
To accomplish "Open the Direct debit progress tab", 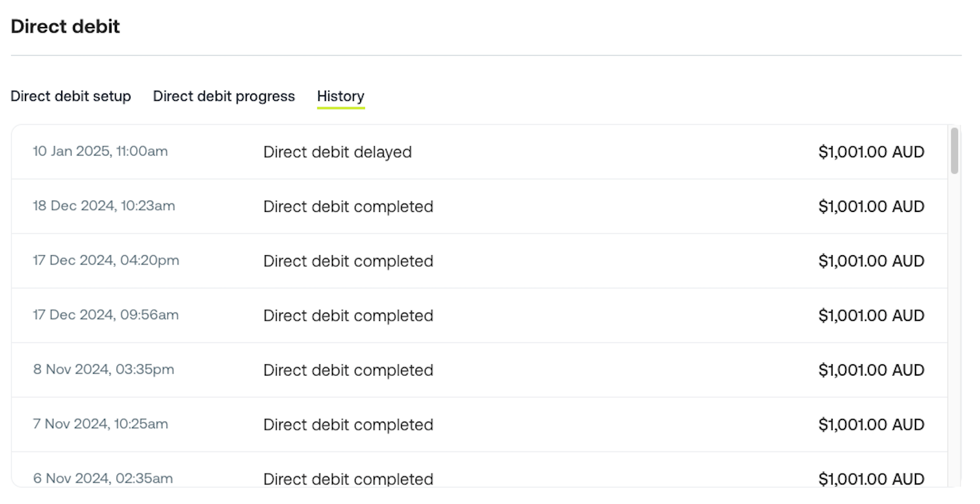I will pos(224,96).
